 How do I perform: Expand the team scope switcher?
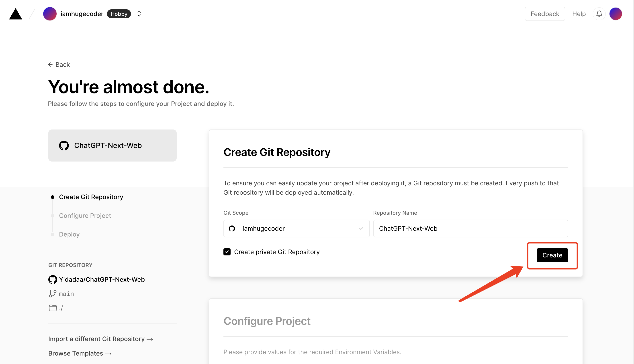click(x=139, y=14)
